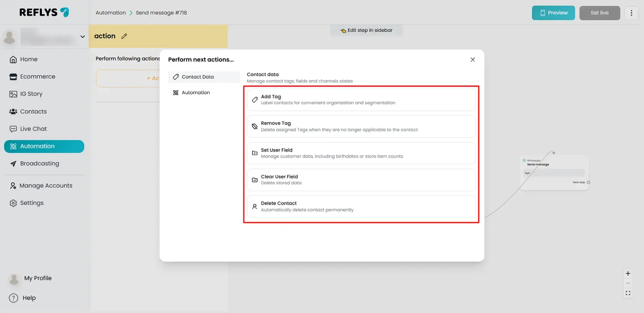Switch to the Automation category tab
644x313 pixels.
[x=196, y=93]
